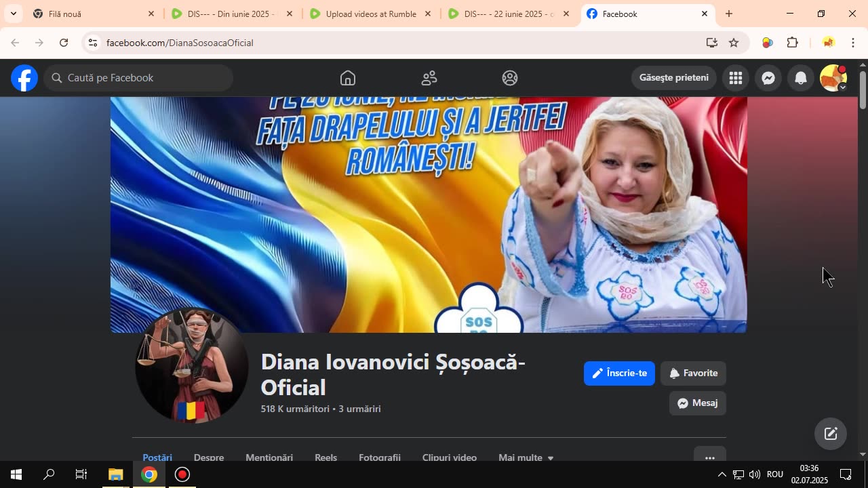Bookmark this page with star icon
This screenshot has width=868, height=488.
734,43
